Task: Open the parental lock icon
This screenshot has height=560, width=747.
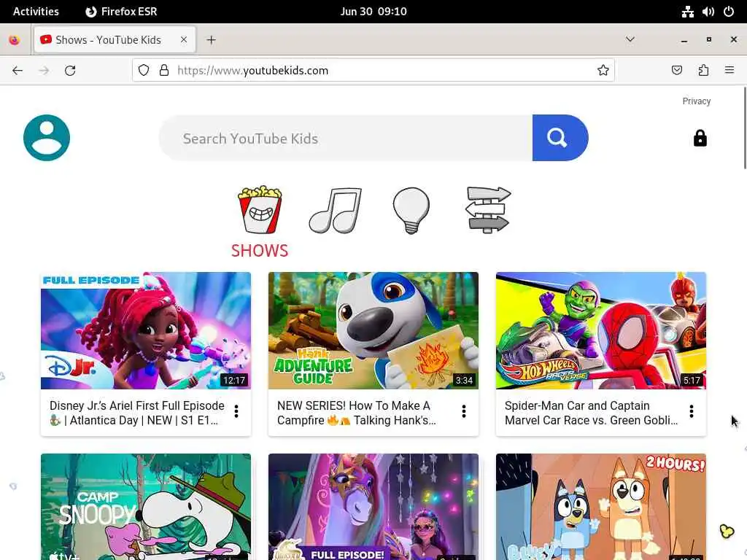Action: tap(700, 138)
